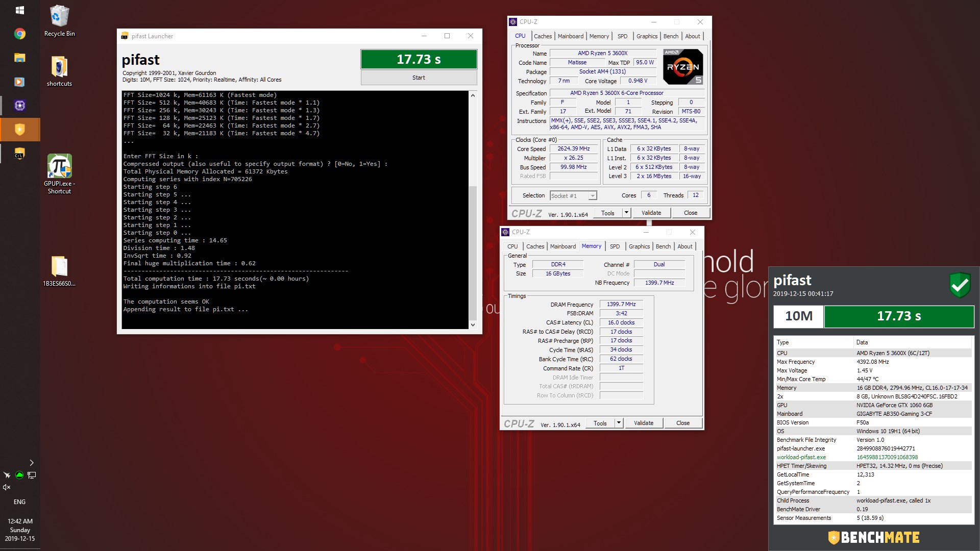Click the pifast Launcher title bar icon

click(124, 36)
